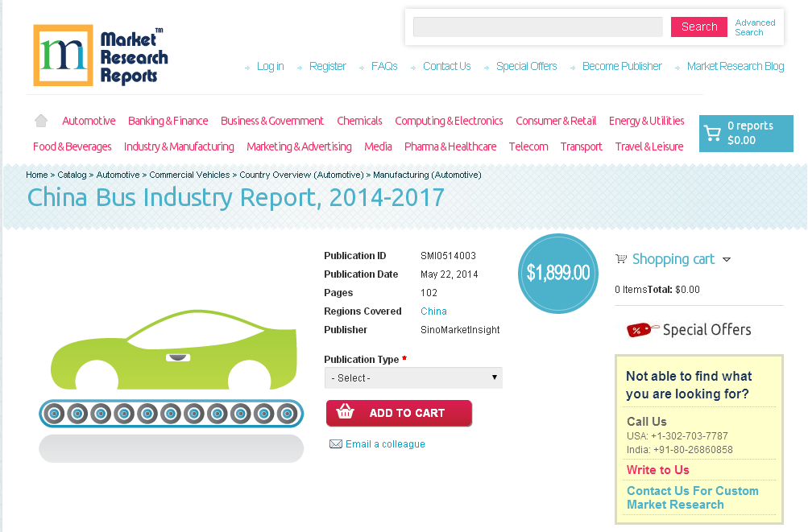808x532 pixels.
Task: Open Food & Beverages category
Action: pyautogui.click(x=73, y=146)
